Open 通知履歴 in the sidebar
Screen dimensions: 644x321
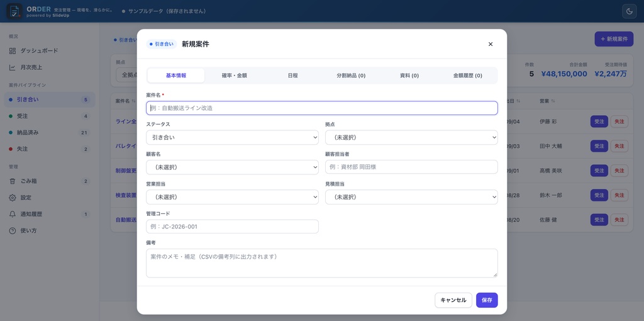(50, 214)
